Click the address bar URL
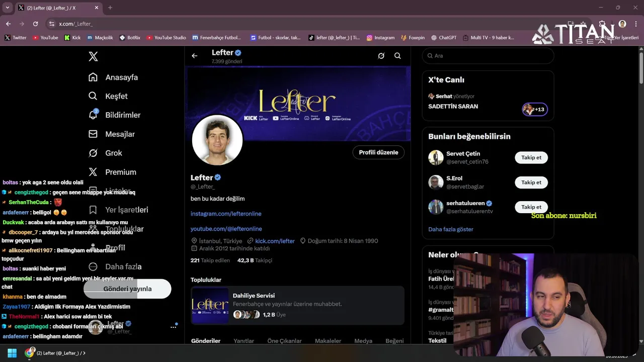The width and height of the screenshot is (644, 362). pos(75,24)
